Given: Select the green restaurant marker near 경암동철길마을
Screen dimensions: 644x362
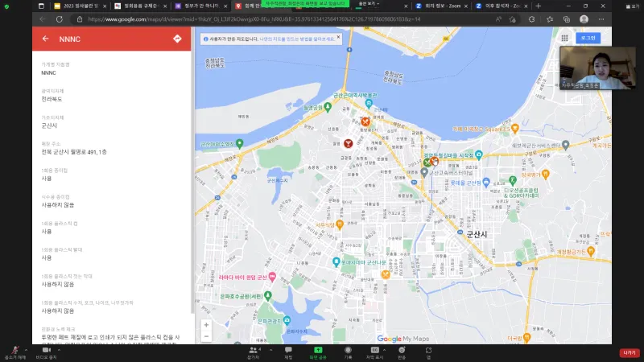Looking at the screenshot, I should point(427,162).
